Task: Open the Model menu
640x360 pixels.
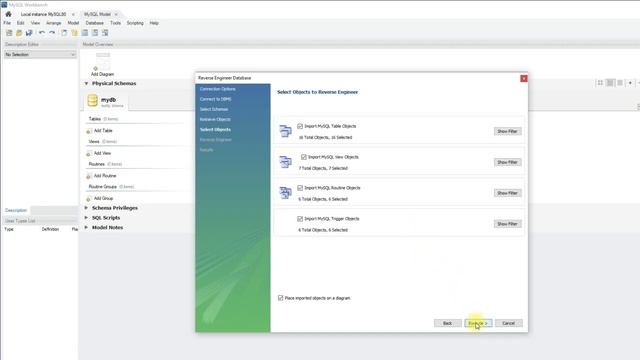Action: (x=73, y=23)
